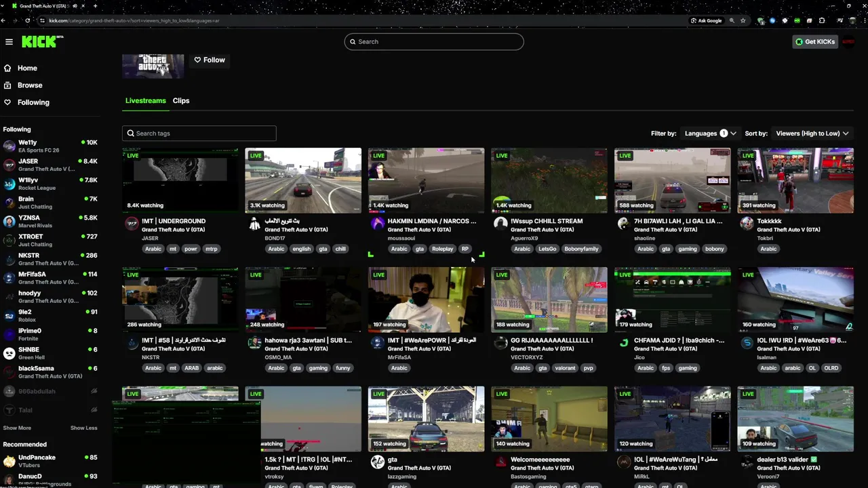The image size is (868, 488).
Task: Click Get KICKs button
Action: 816,42
